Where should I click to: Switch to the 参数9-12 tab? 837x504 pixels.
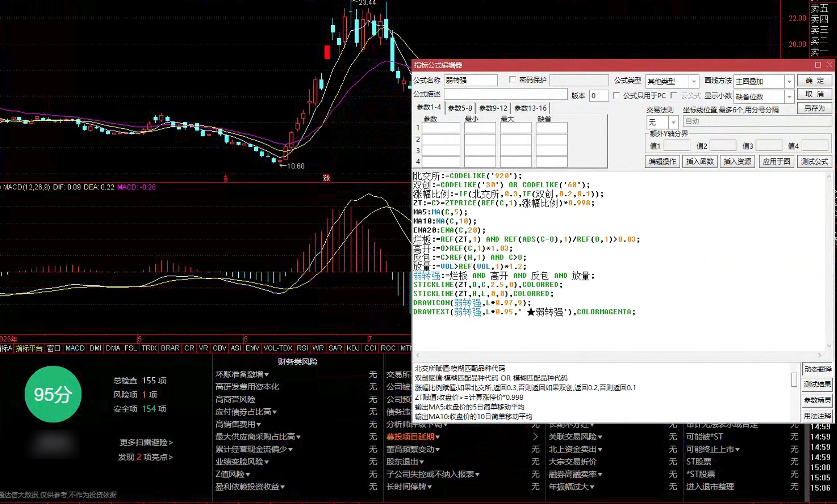point(493,108)
